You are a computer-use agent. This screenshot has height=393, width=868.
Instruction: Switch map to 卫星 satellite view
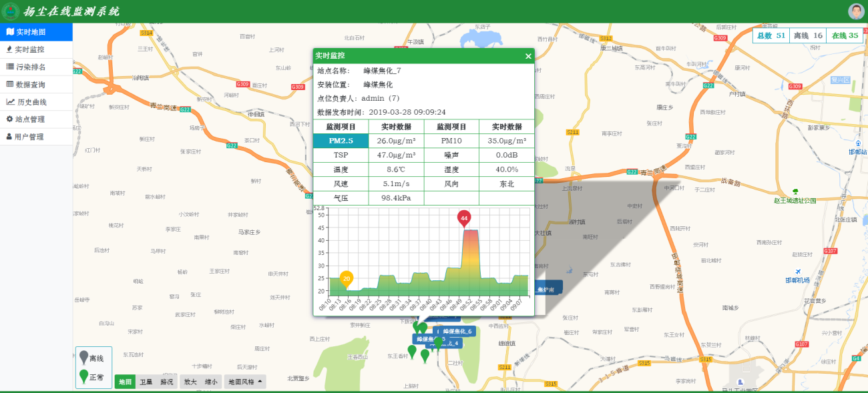click(x=146, y=382)
